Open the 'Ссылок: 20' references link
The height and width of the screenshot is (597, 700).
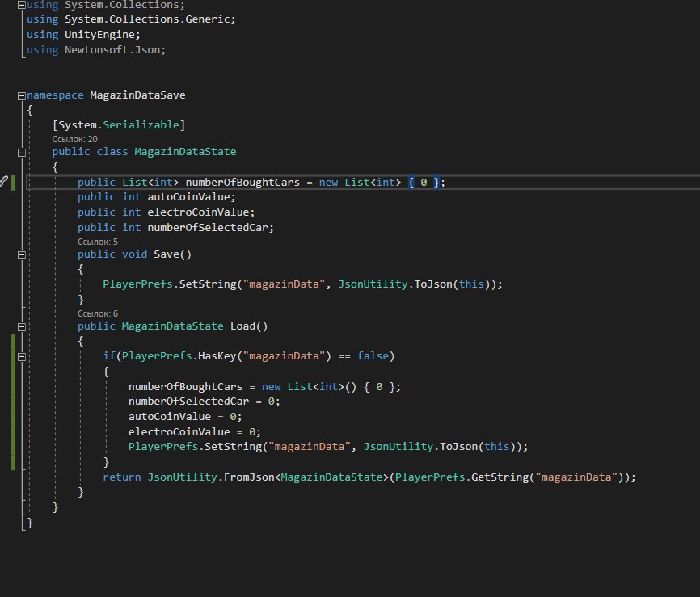pos(74,139)
